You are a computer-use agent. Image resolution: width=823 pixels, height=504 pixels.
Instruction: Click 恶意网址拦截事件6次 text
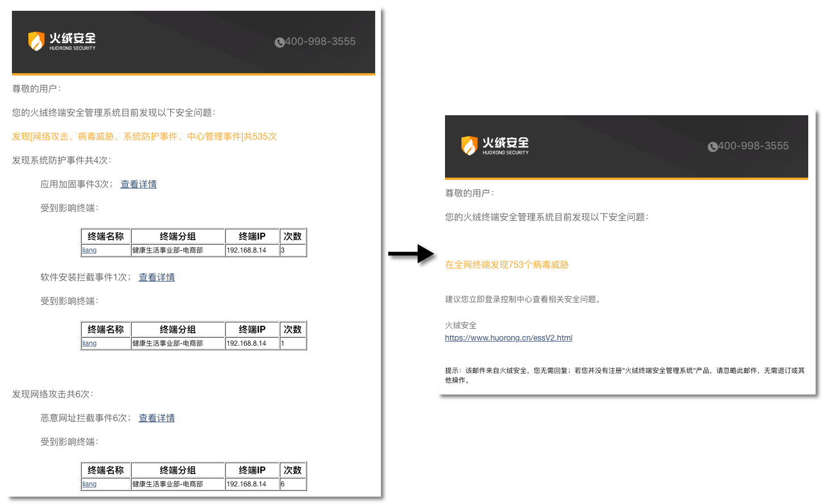[85, 418]
